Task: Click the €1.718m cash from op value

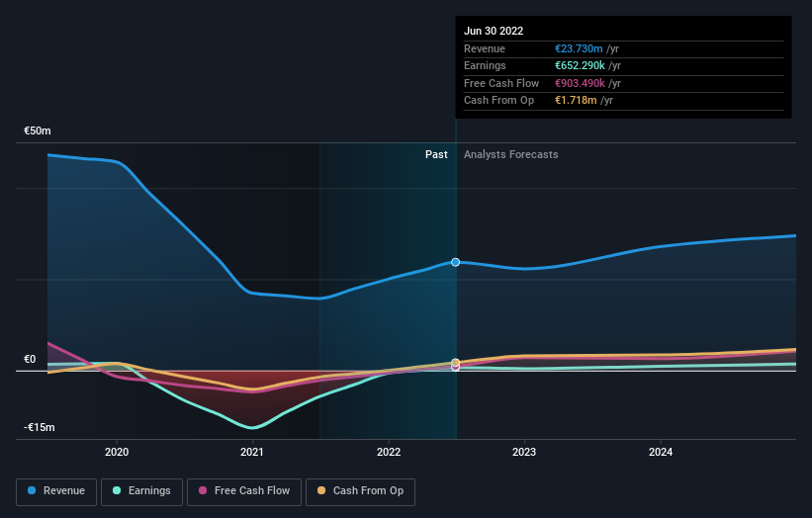Action: click(x=576, y=101)
